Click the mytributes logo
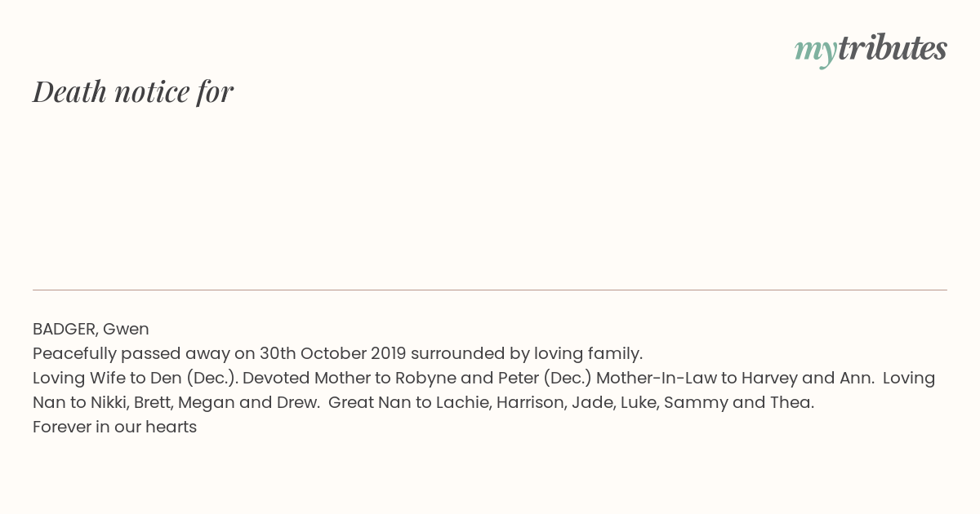Image resolution: width=980 pixels, height=514 pixels. click(x=871, y=50)
